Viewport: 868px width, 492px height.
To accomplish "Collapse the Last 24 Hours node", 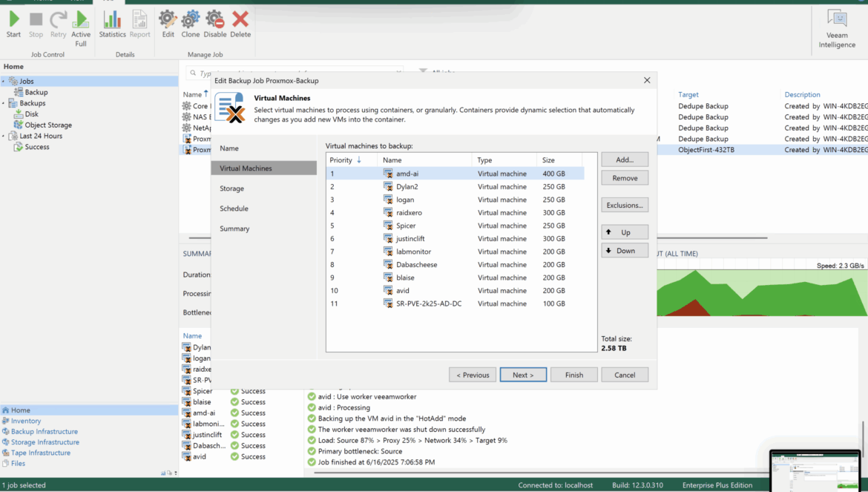I will 3,136.
